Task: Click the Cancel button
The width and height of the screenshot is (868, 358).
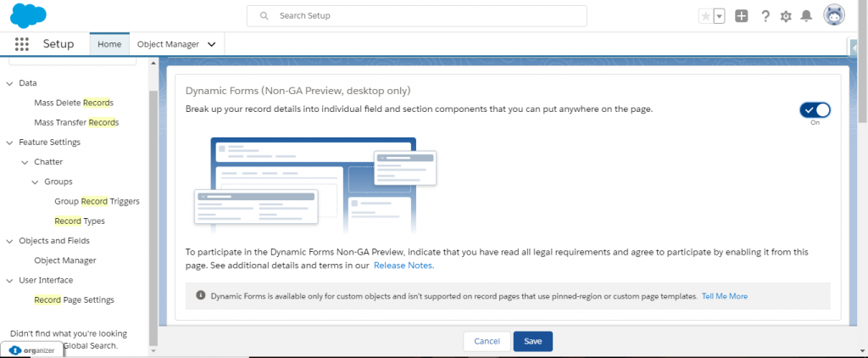Action: point(487,341)
